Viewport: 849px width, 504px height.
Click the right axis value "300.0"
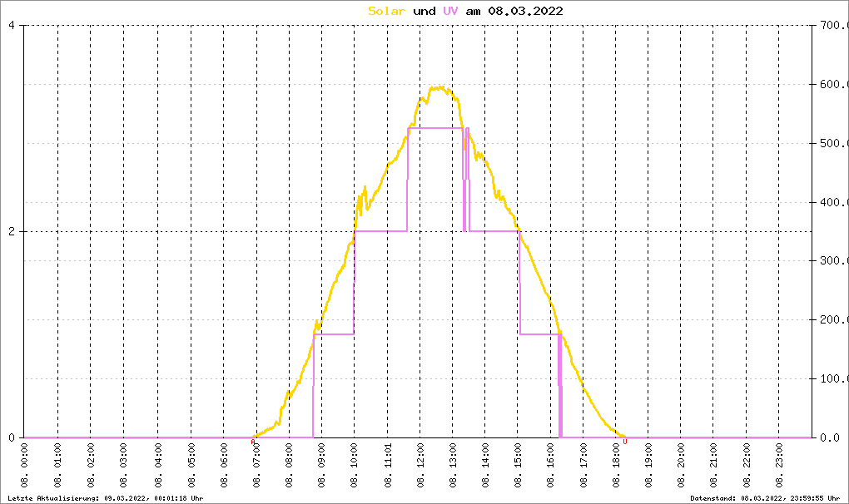tap(834, 260)
